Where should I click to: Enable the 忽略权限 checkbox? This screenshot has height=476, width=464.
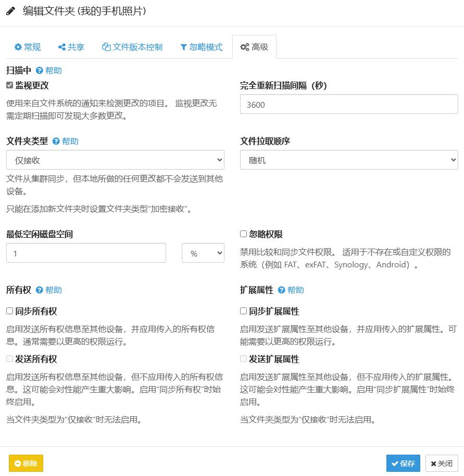click(243, 234)
